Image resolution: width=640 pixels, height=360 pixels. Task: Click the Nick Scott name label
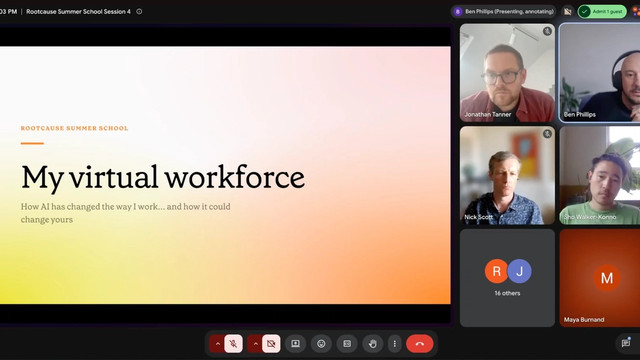pos(478,217)
